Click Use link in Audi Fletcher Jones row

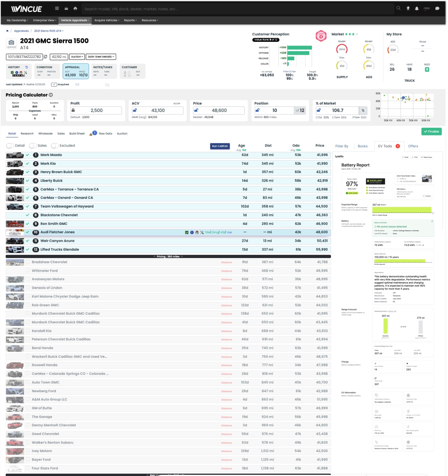tap(229, 232)
